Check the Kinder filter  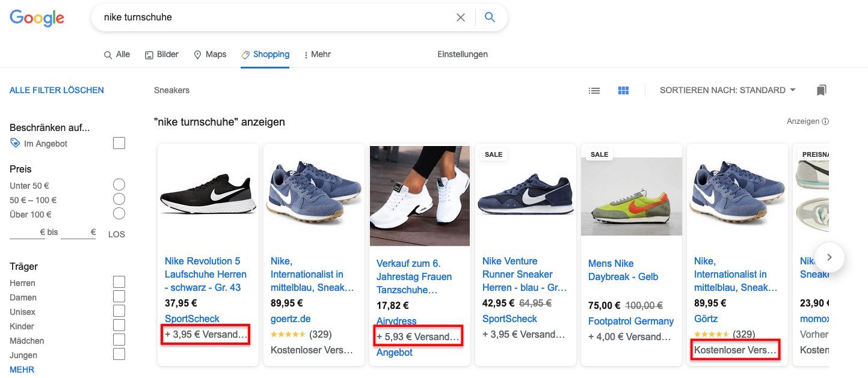coord(119,325)
